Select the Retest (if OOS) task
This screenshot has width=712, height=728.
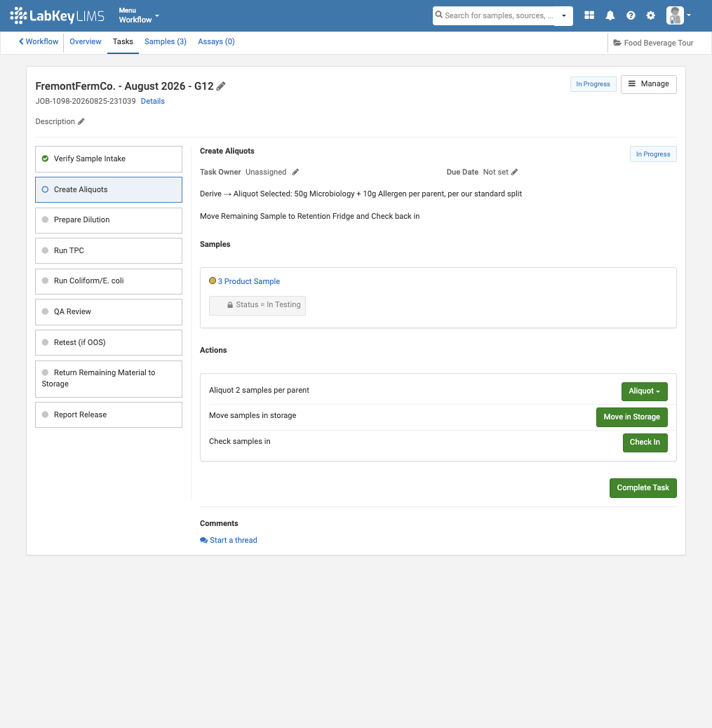[x=109, y=343]
